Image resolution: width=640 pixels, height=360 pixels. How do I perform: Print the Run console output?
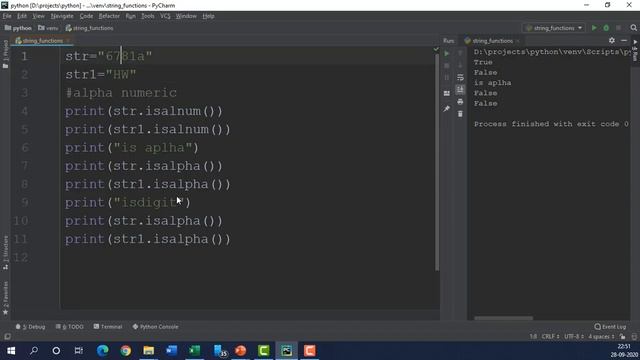pyautogui.click(x=460, y=102)
